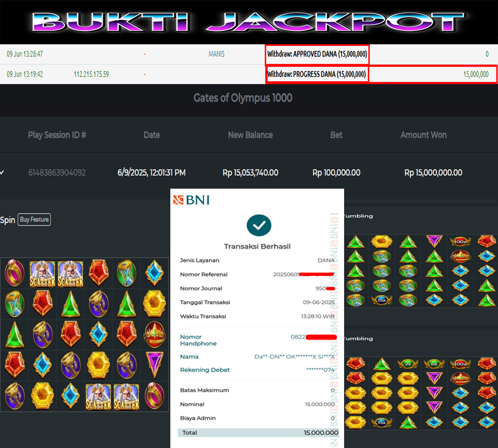Click the 'Nomor Handphone' label
The height and width of the screenshot is (448, 498).
coord(198,340)
